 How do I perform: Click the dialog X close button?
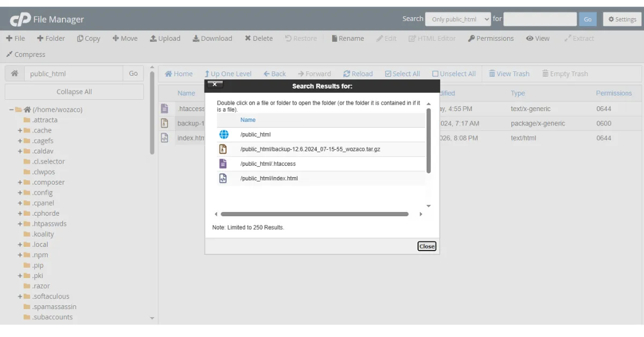click(215, 84)
